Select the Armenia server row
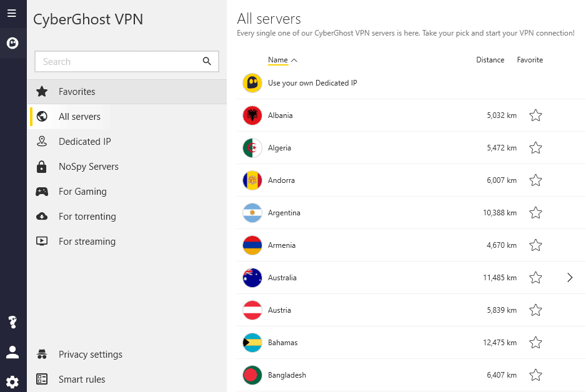Viewport: 586px width, 392px height. (375, 245)
